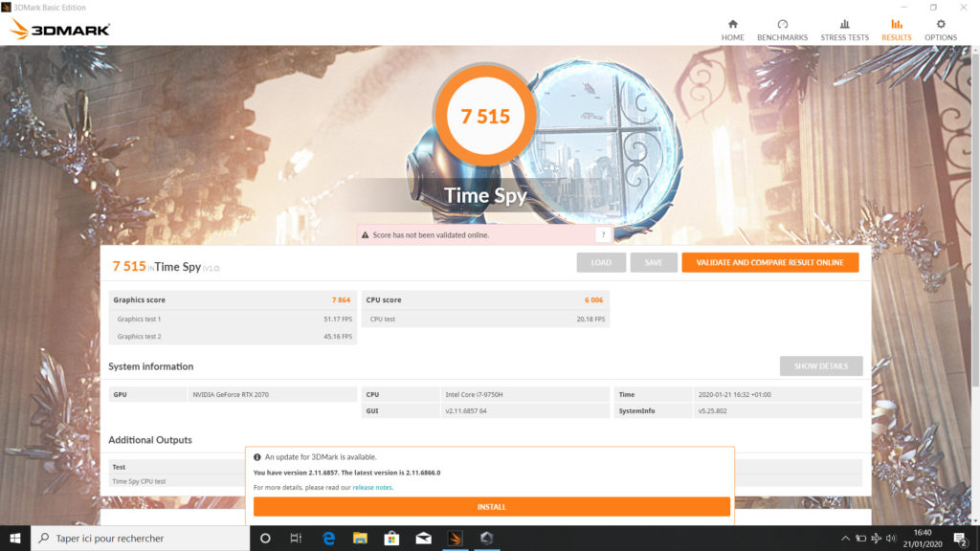
Task: Click the large 7 515 score circle
Action: click(x=485, y=116)
